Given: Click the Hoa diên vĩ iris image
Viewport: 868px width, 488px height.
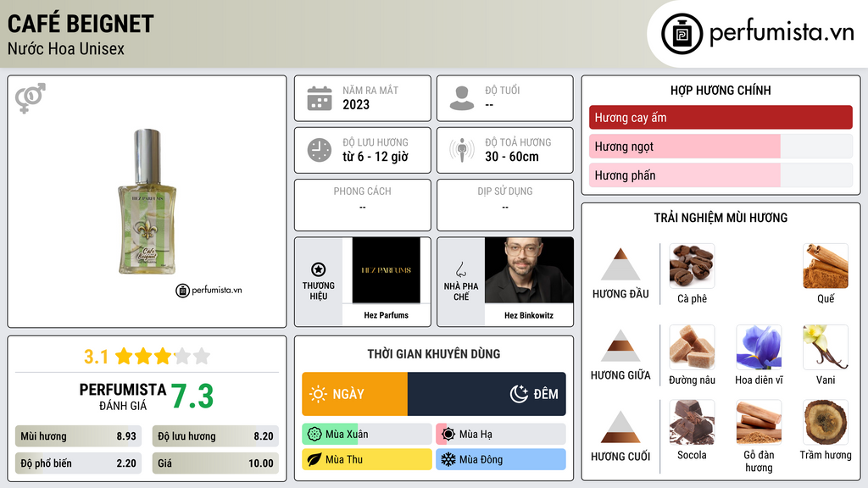Looking at the screenshot, I should [759, 347].
